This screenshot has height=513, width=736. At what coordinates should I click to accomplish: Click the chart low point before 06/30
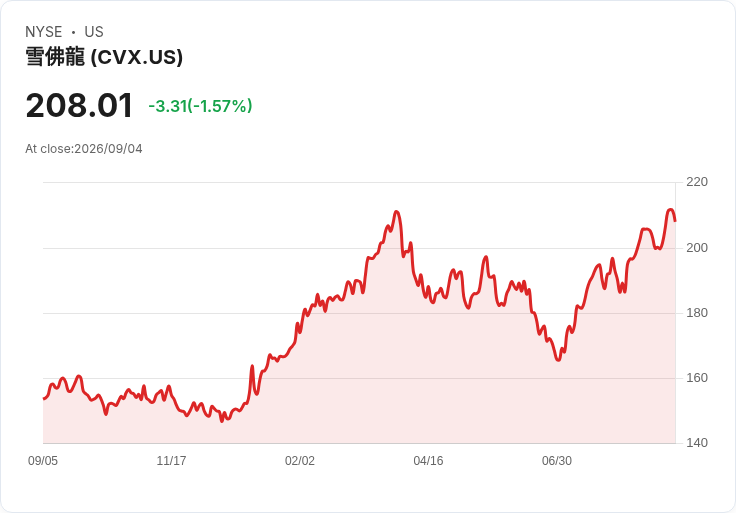558,360
